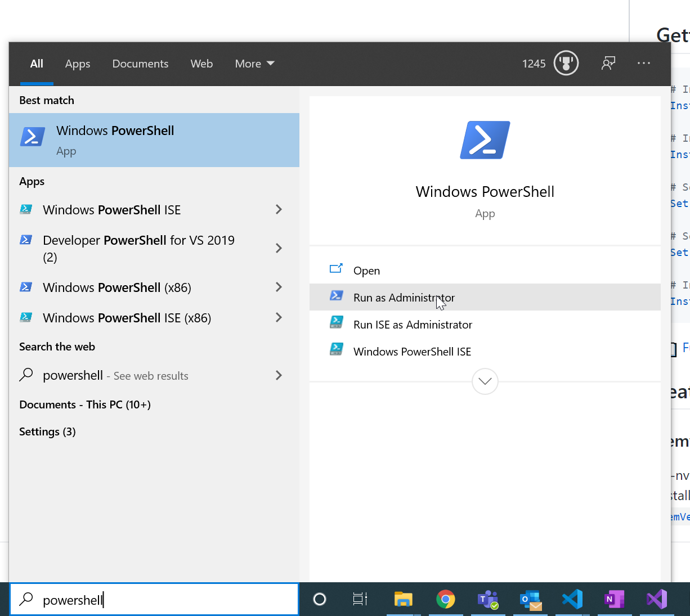Switch to the Apps search tab
The height and width of the screenshot is (616, 690).
click(78, 64)
